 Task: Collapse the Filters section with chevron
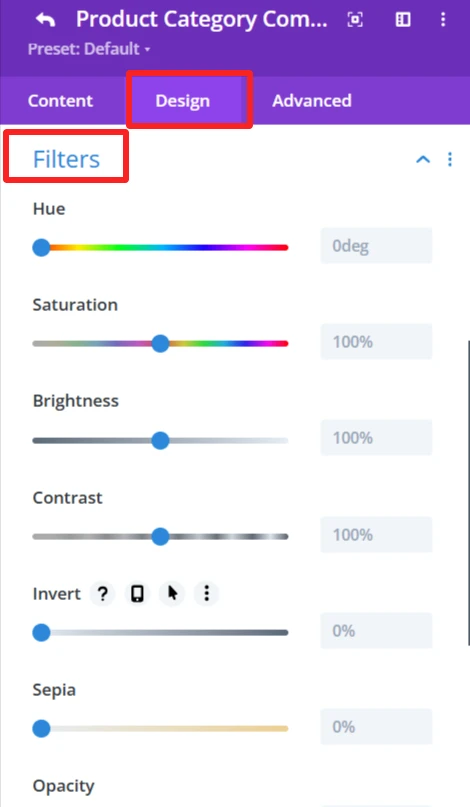click(x=423, y=160)
